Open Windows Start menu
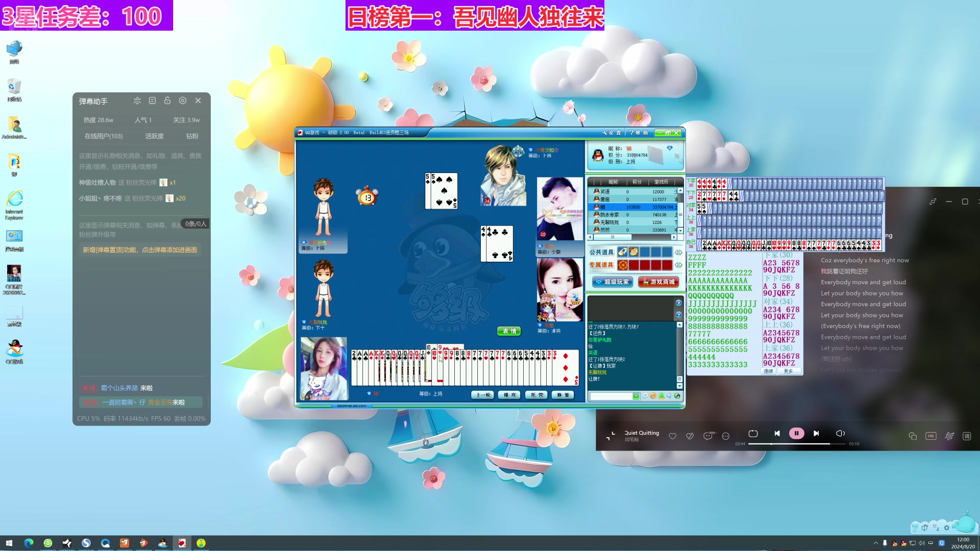The image size is (980, 551). coord(9,543)
